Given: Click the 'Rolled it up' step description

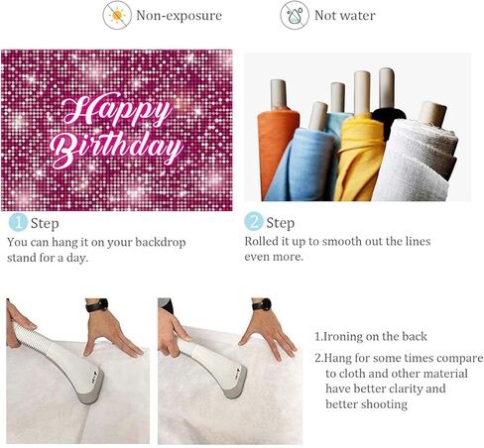Looking at the screenshot, I should 337,249.
